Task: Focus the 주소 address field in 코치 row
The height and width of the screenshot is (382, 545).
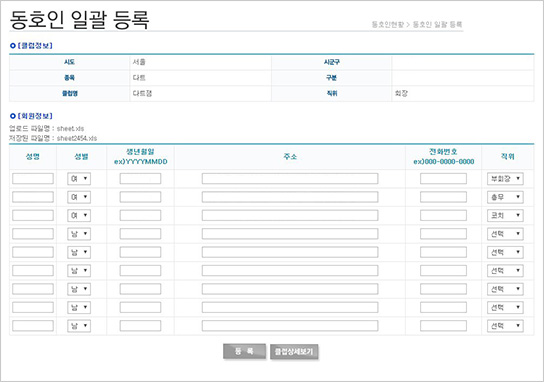Action: (290, 216)
